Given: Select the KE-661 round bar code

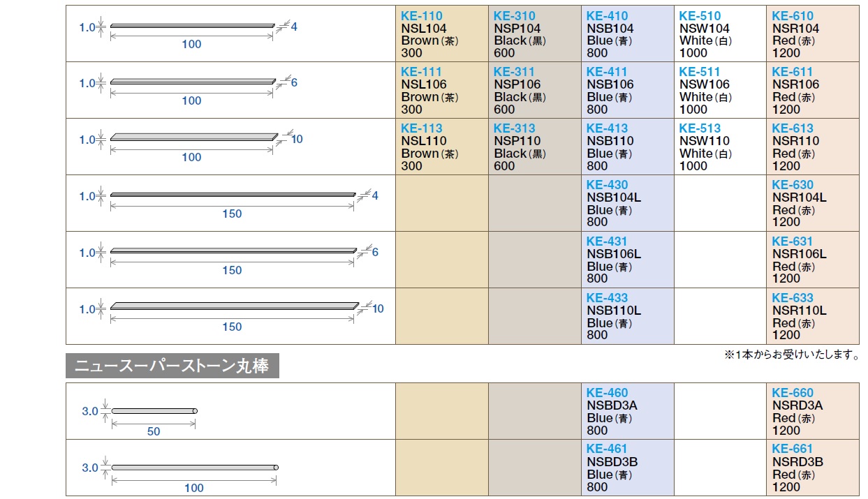Looking at the screenshot, I should [x=793, y=449].
